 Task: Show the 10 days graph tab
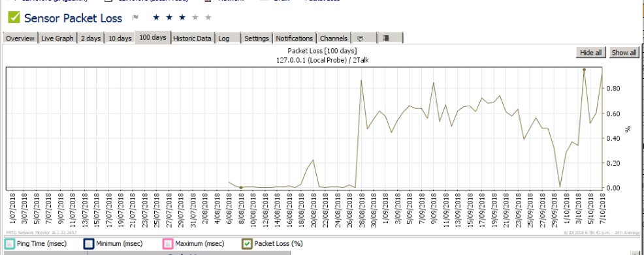120,38
